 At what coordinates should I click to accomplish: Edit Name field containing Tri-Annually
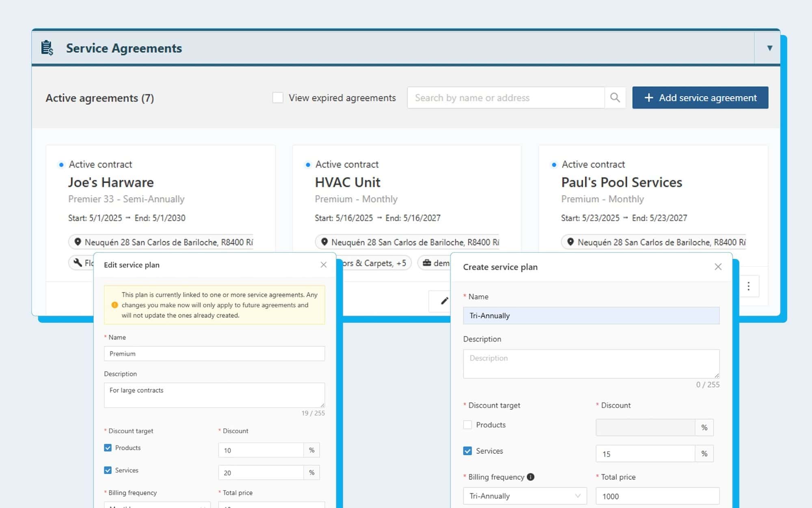(591, 316)
